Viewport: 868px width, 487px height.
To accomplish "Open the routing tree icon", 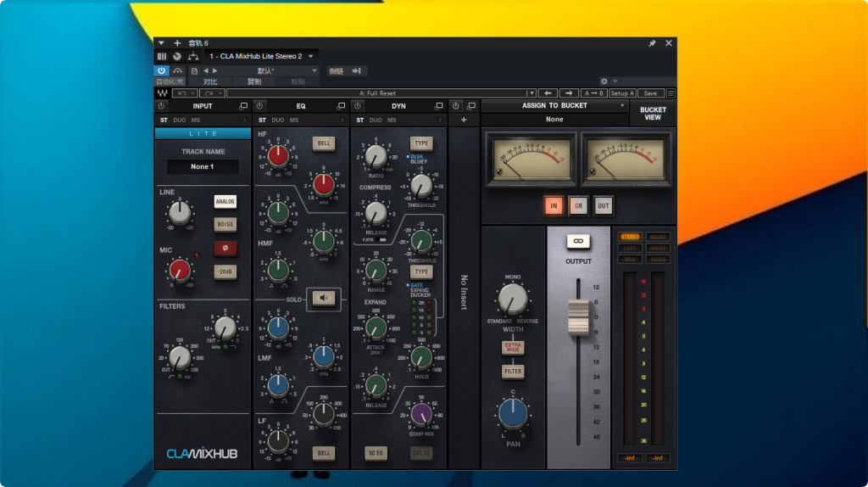I will (x=193, y=56).
